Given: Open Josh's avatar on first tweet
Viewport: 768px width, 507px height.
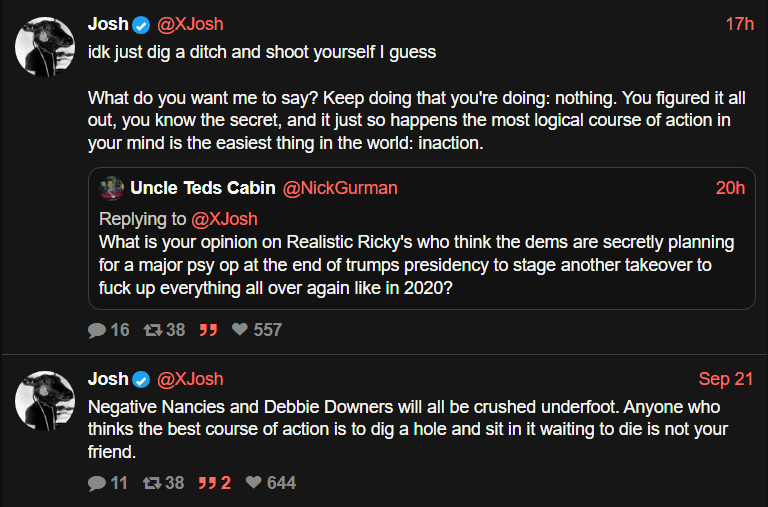Looking at the screenshot, I should pyautogui.click(x=45, y=47).
